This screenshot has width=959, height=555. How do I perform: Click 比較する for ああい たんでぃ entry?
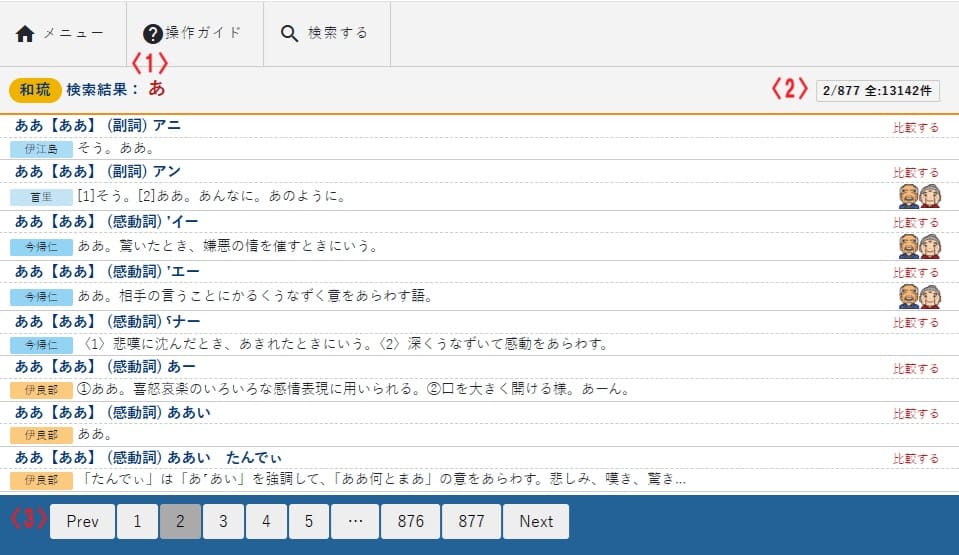(916, 459)
